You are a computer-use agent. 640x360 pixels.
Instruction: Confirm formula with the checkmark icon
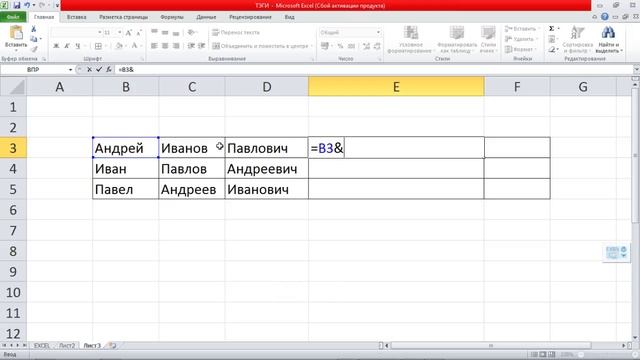[x=99, y=70]
